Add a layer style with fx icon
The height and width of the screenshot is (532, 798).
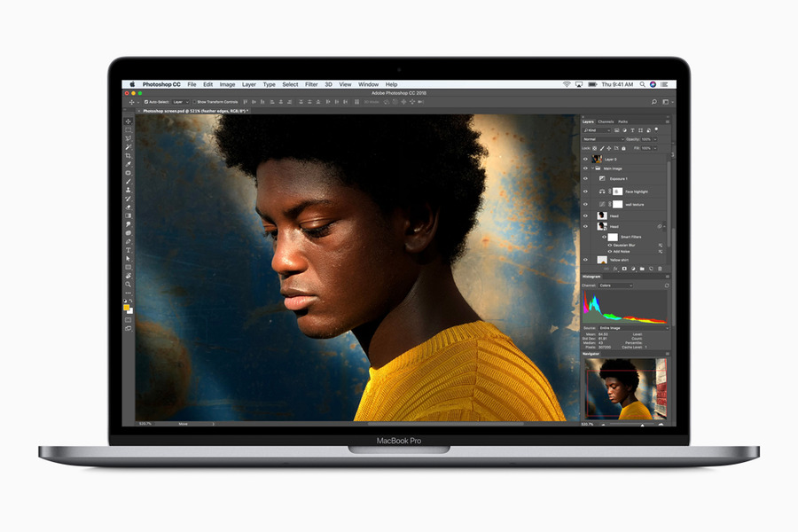(614, 269)
